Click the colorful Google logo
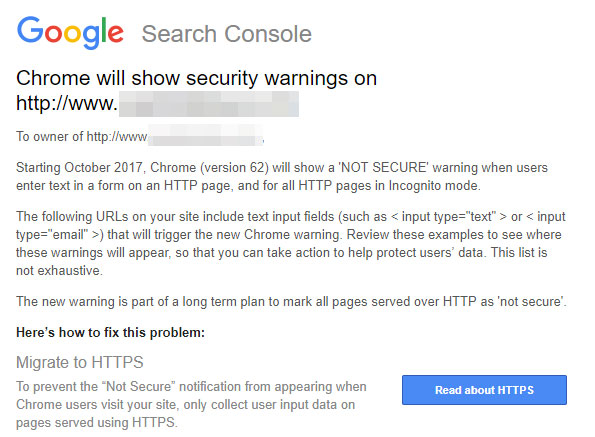 pos(70,33)
